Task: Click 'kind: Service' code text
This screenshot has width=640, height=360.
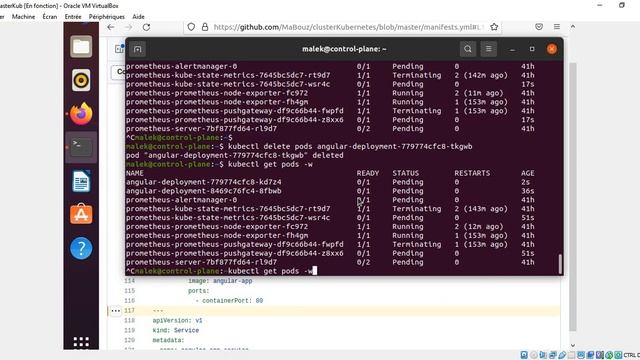Action: click(x=176, y=331)
